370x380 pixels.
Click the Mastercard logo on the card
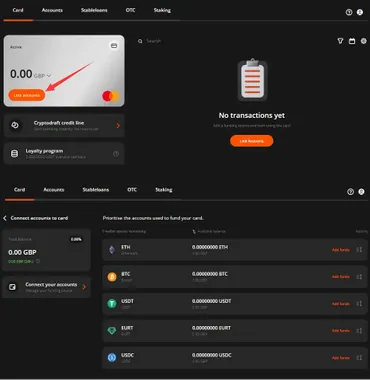111,96
